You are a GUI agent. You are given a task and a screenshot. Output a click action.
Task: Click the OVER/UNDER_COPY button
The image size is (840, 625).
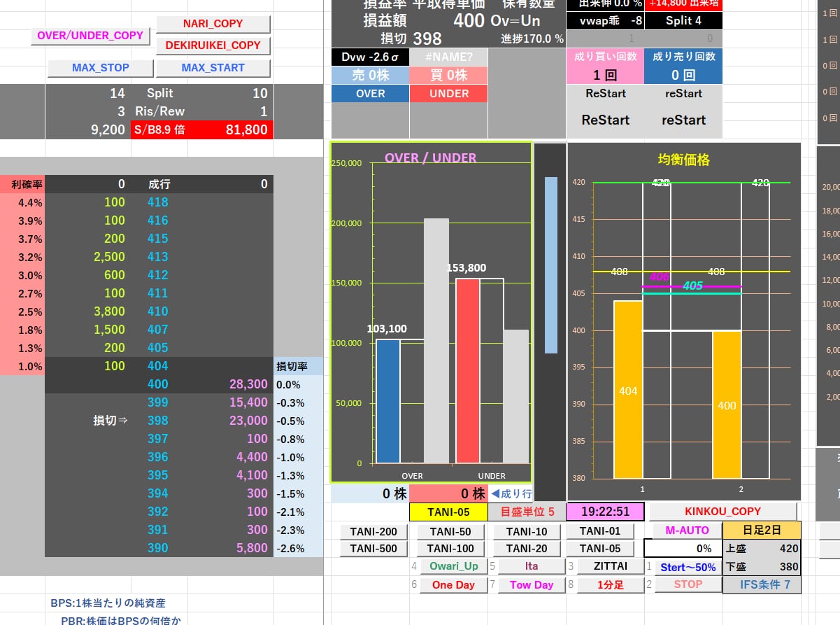pos(90,36)
